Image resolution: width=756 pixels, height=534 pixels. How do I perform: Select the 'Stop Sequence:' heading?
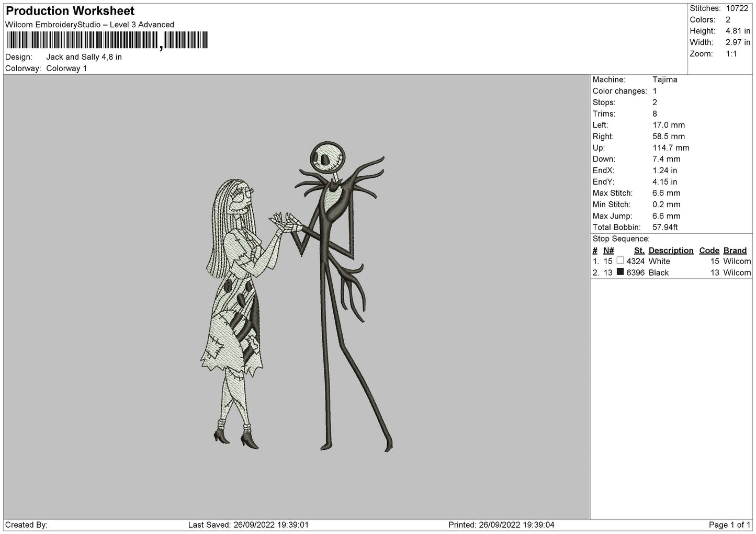click(x=621, y=239)
